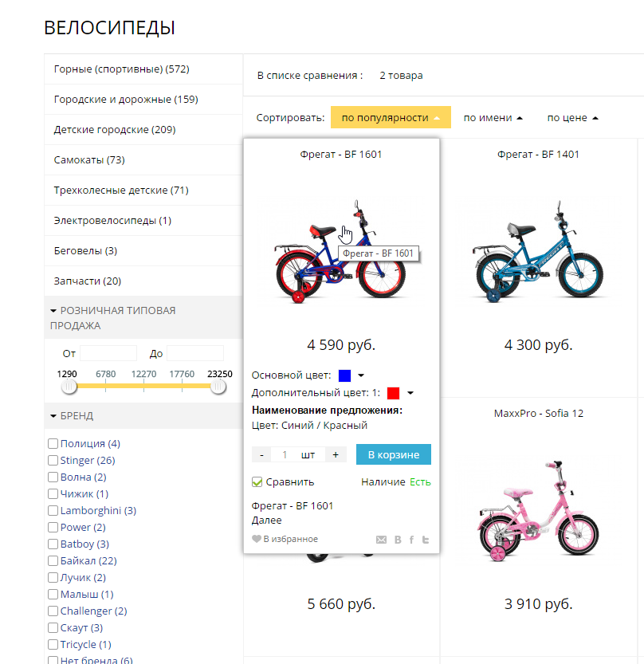
Task: Open Основной цвет dropdown arrow
Action: pos(361,375)
